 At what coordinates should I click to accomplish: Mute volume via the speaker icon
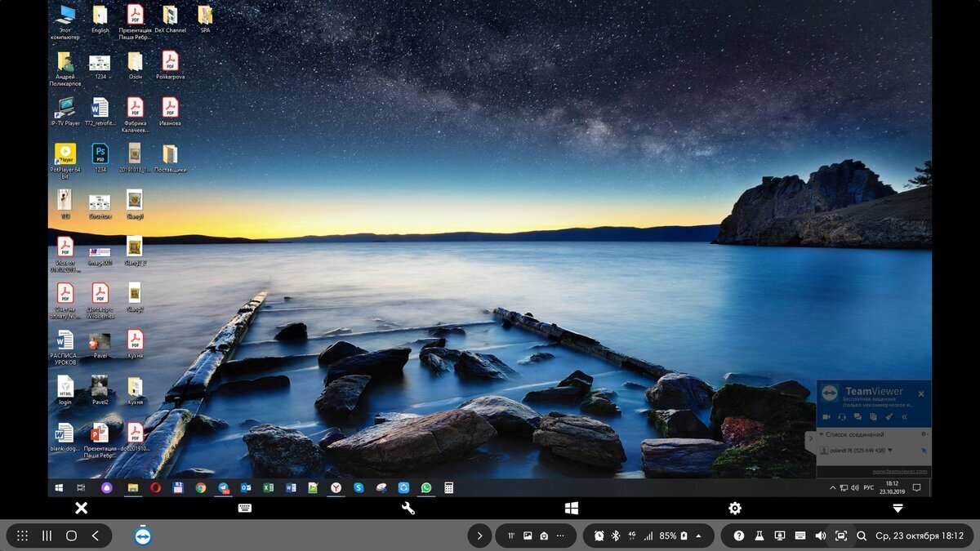(821, 535)
